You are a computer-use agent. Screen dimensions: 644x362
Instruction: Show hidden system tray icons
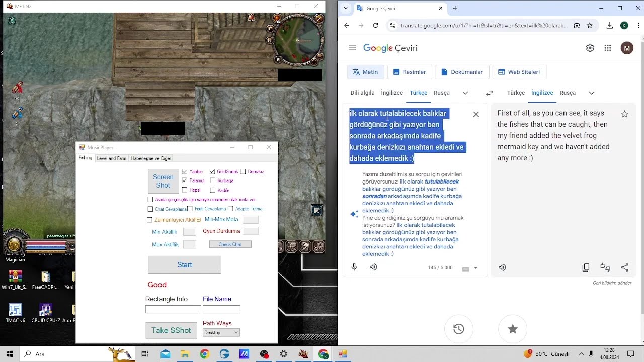[582, 354]
